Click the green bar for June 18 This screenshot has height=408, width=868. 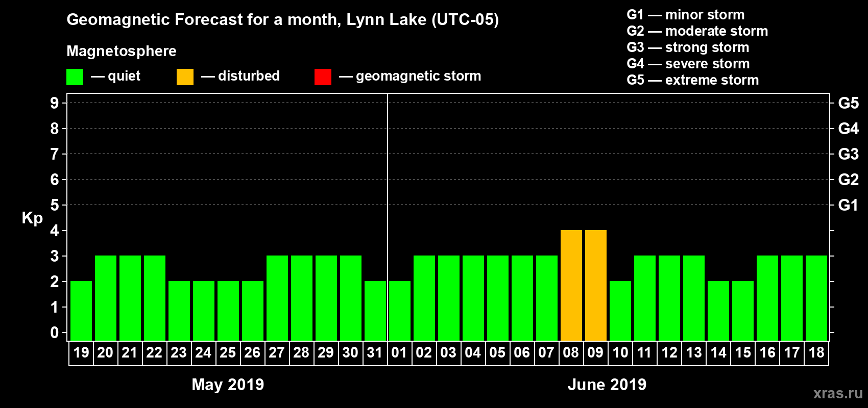tap(816, 298)
